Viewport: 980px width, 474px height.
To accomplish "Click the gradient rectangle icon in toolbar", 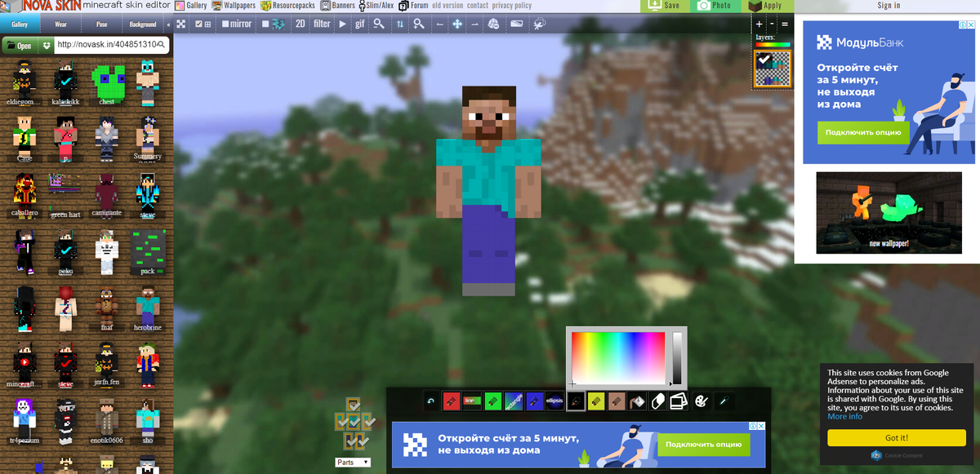I will 516,24.
